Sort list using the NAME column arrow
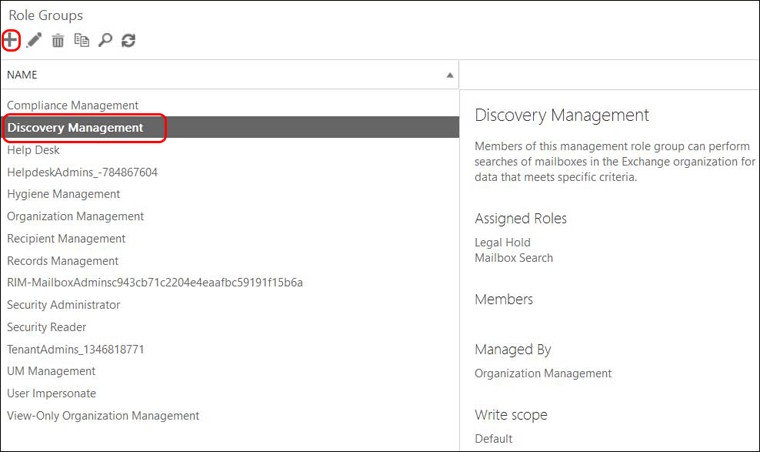Image resolution: width=760 pixels, height=452 pixels. 450,75
